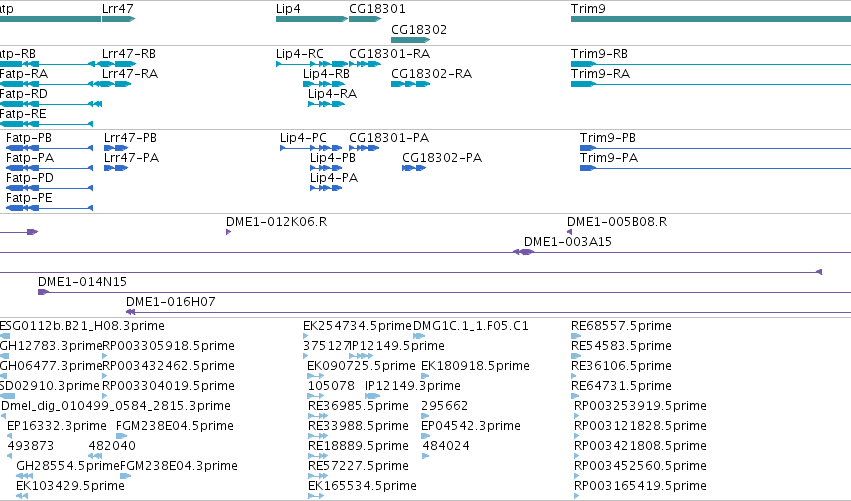851x501 pixels.
Task: Click the Lrr47 gene arrow glyph
Action: [118, 19]
